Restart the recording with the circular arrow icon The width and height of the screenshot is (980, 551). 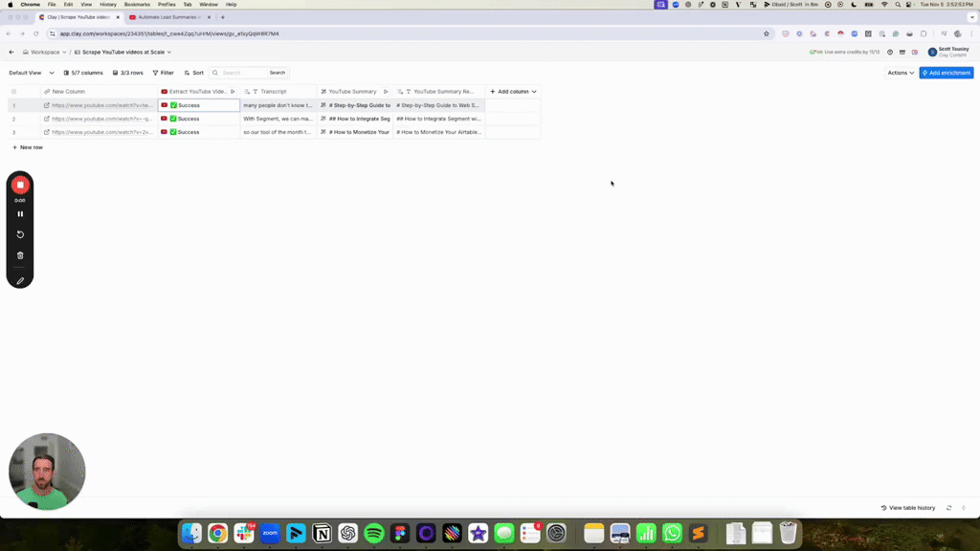coord(20,234)
